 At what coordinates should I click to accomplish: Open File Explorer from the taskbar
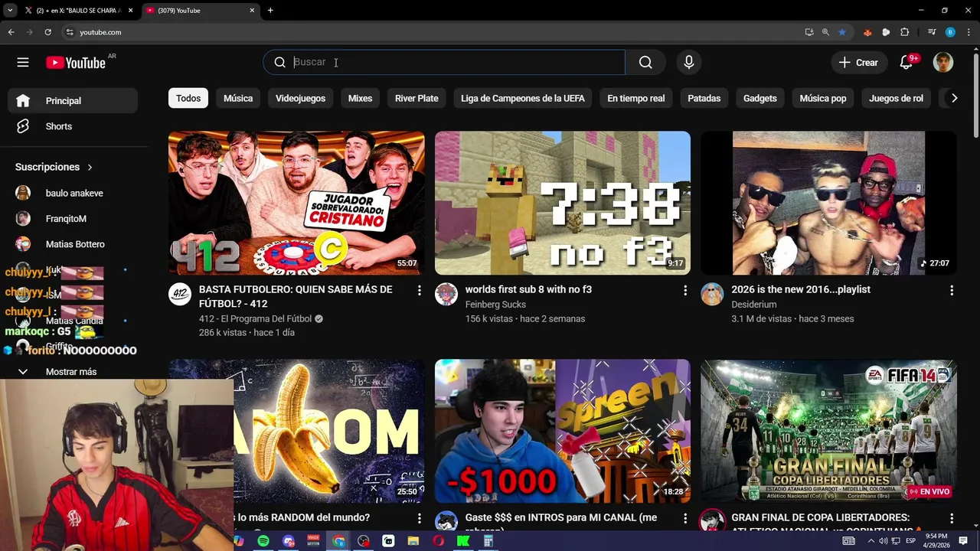[413, 541]
